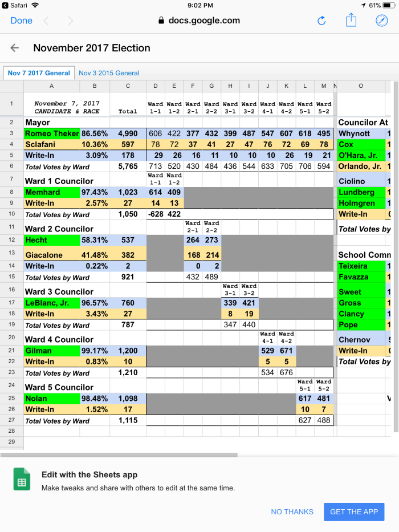Tap the back arrow beside document title
This screenshot has height=532, width=399.
pyautogui.click(x=15, y=48)
